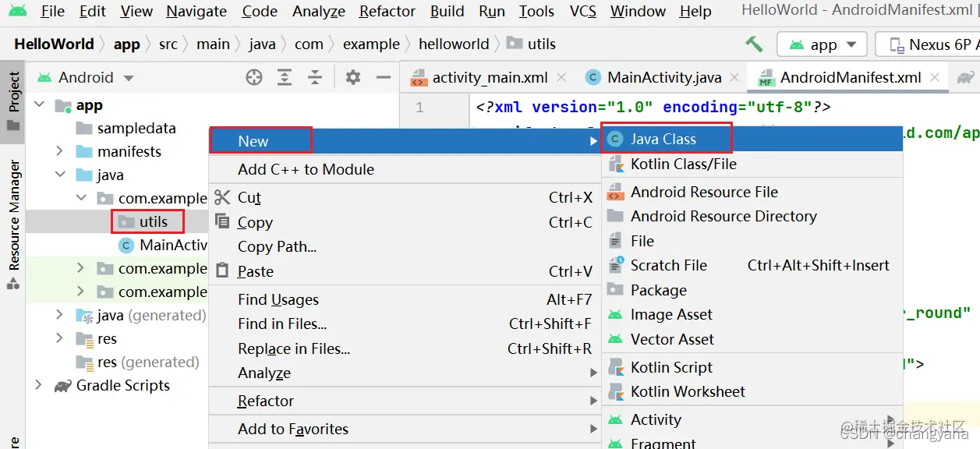The width and height of the screenshot is (980, 449).
Task: Click the Kotlin Script icon
Action: 616,367
